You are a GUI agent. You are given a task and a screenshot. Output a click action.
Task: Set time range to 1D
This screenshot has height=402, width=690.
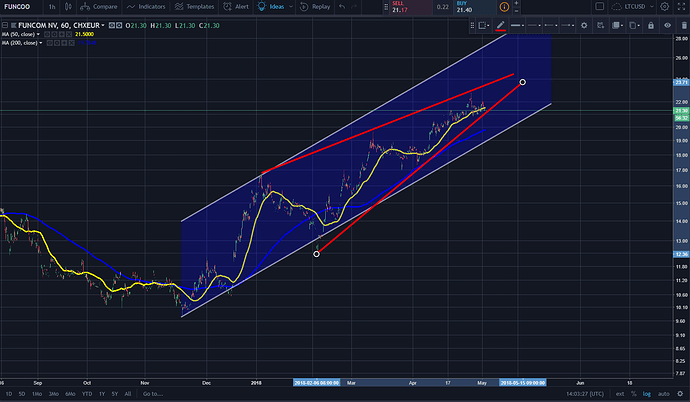pos(8,394)
